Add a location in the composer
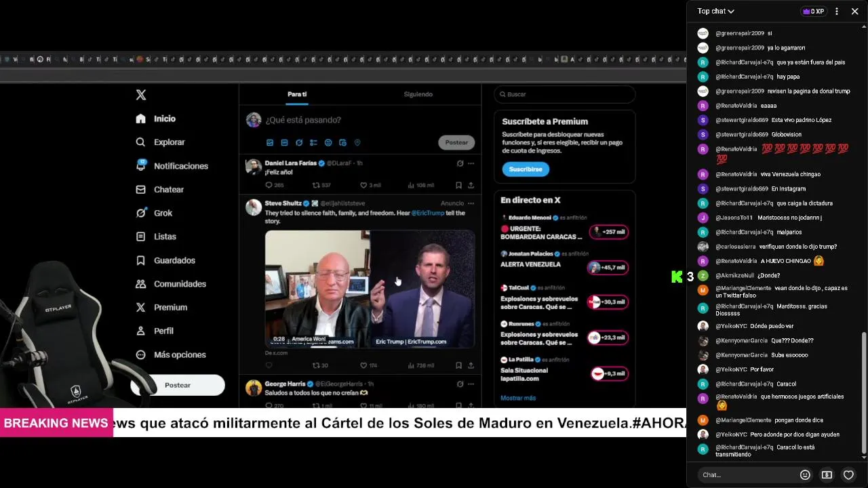 [357, 143]
